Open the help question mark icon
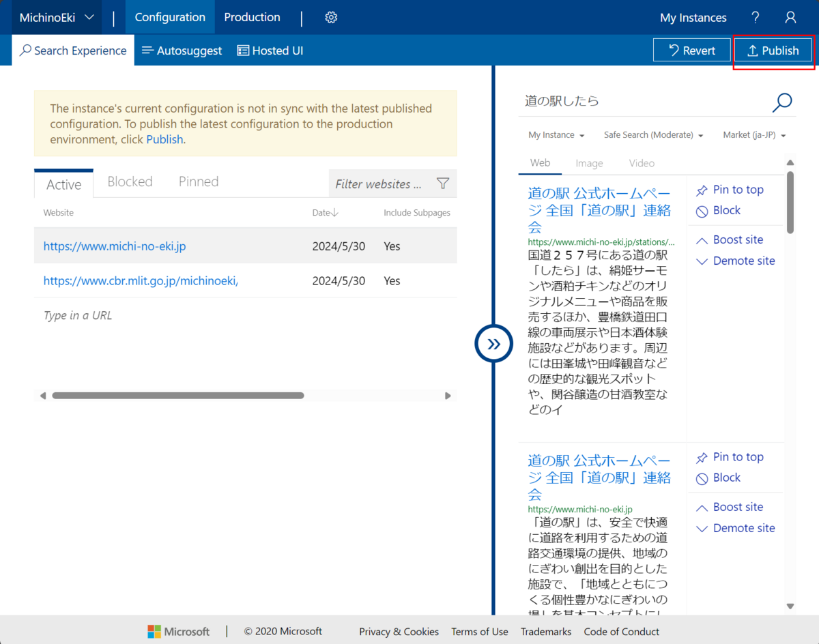Screen dimensions: 819x644 coord(755,18)
